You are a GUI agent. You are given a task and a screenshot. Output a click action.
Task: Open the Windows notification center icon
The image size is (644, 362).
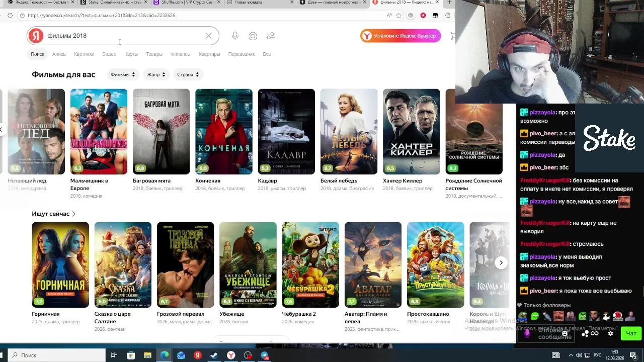point(633,355)
